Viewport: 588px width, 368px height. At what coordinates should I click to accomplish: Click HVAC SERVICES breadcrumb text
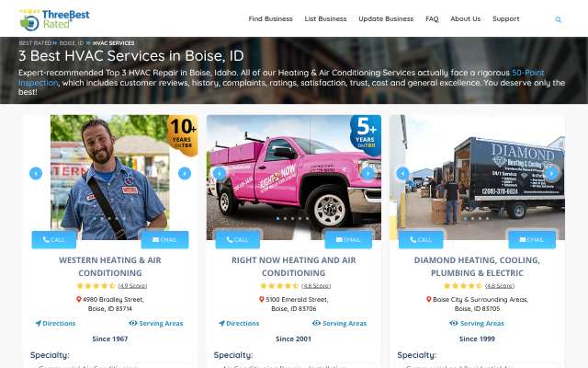click(113, 43)
